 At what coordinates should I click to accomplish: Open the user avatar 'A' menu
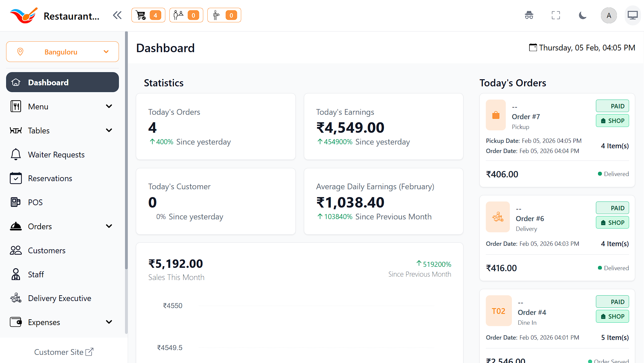click(608, 16)
